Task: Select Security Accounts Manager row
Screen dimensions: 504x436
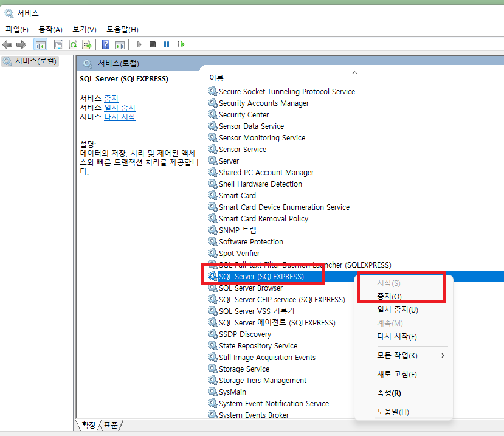Action: (264, 103)
